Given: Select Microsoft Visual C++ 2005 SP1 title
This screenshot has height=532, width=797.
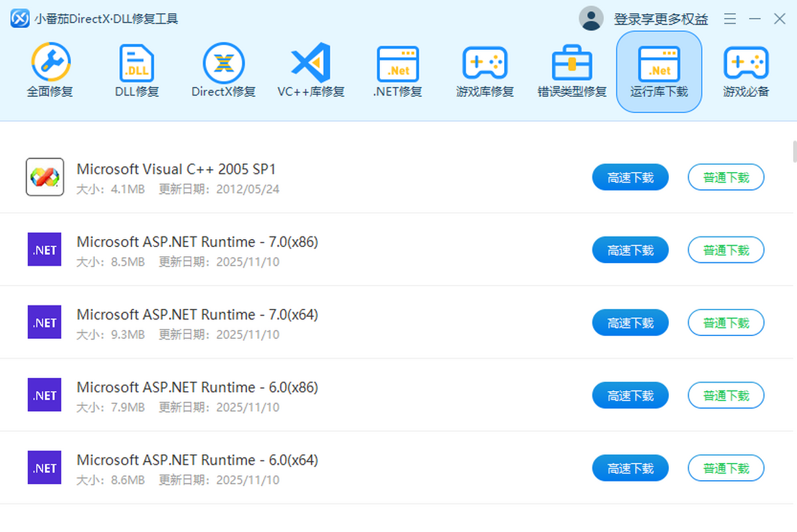Looking at the screenshot, I should (176, 169).
